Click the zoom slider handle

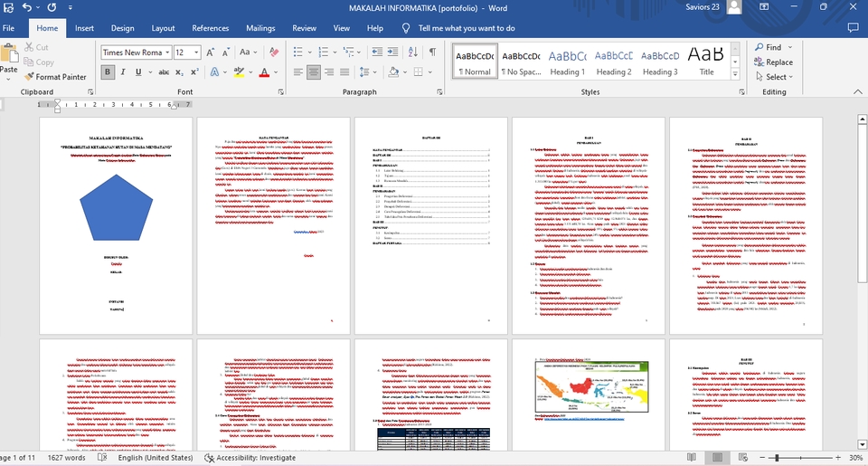click(x=777, y=458)
